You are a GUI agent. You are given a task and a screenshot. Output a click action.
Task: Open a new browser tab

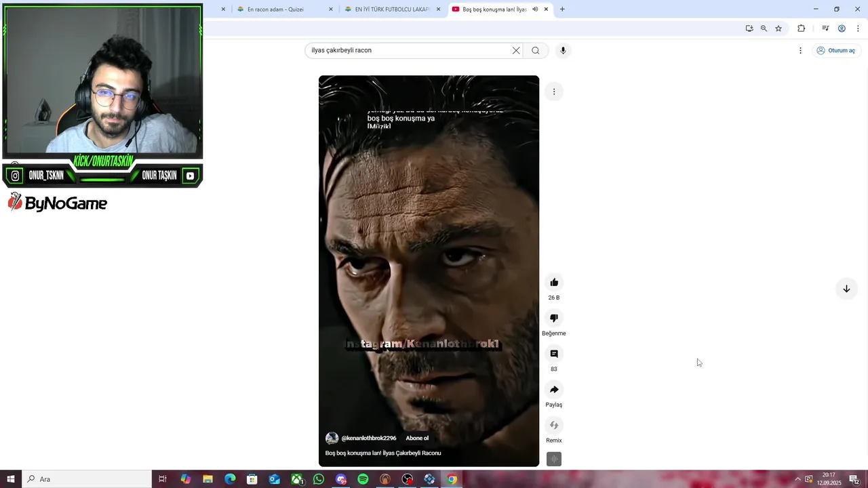[562, 9]
